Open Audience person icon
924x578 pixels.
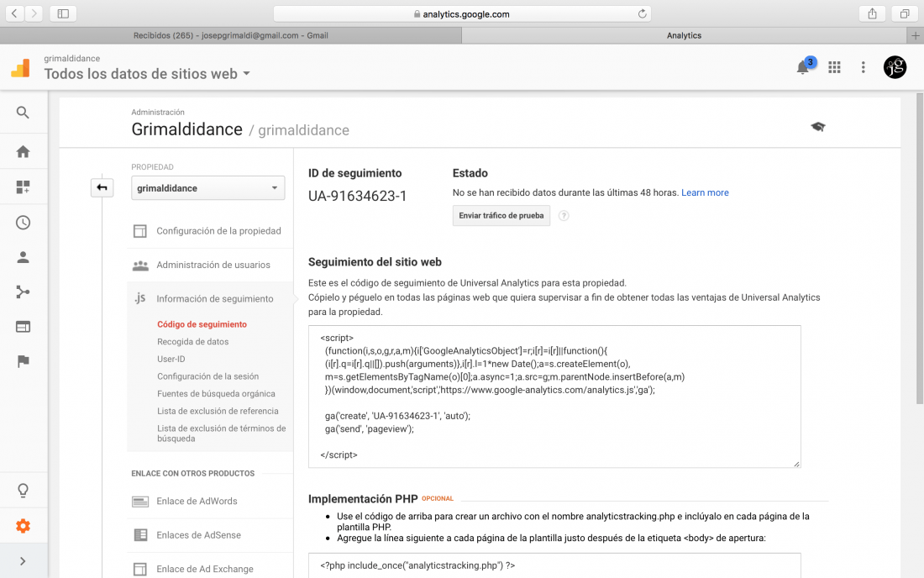(23, 257)
